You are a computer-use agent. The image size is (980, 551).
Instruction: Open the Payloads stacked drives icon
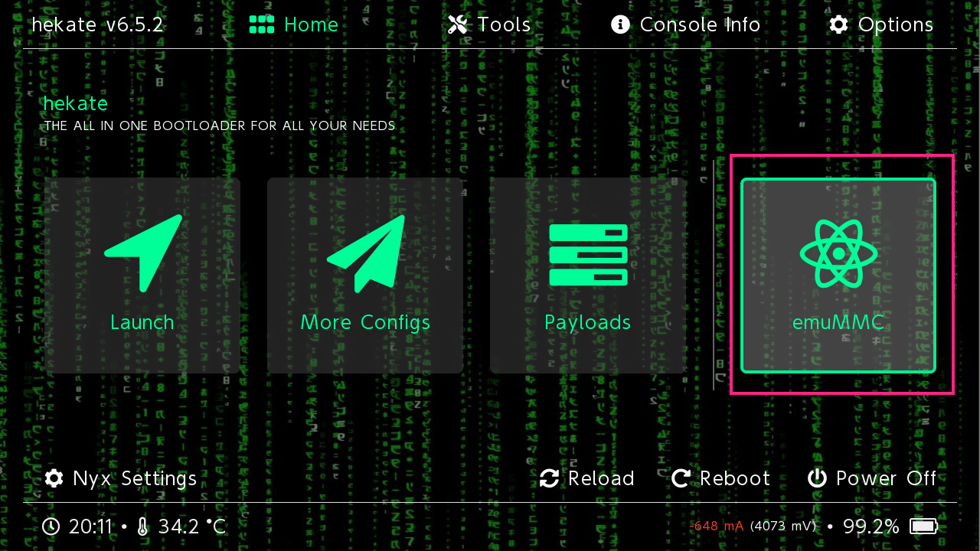(x=588, y=255)
